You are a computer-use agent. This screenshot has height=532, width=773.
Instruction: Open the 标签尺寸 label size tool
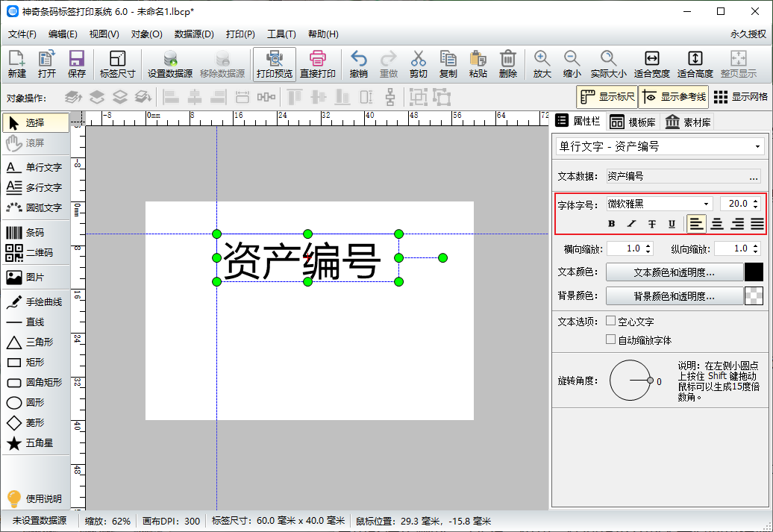pos(117,64)
